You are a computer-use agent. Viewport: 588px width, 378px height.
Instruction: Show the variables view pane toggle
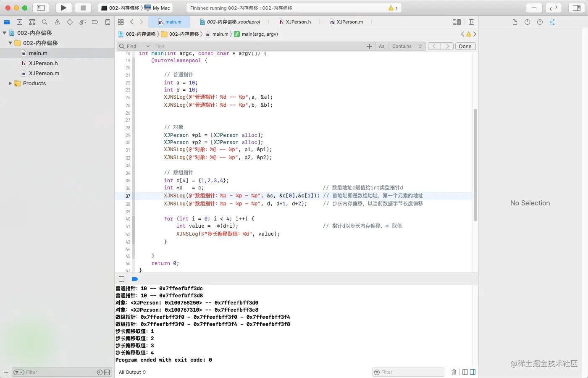pyautogui.click(x=465, y=372)
